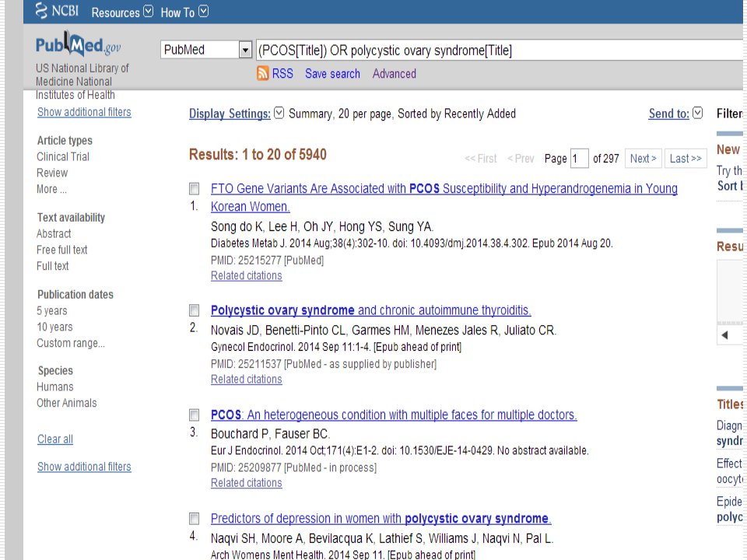
Task: Filter publication dates to 5 years
Action: coord(52,311)
